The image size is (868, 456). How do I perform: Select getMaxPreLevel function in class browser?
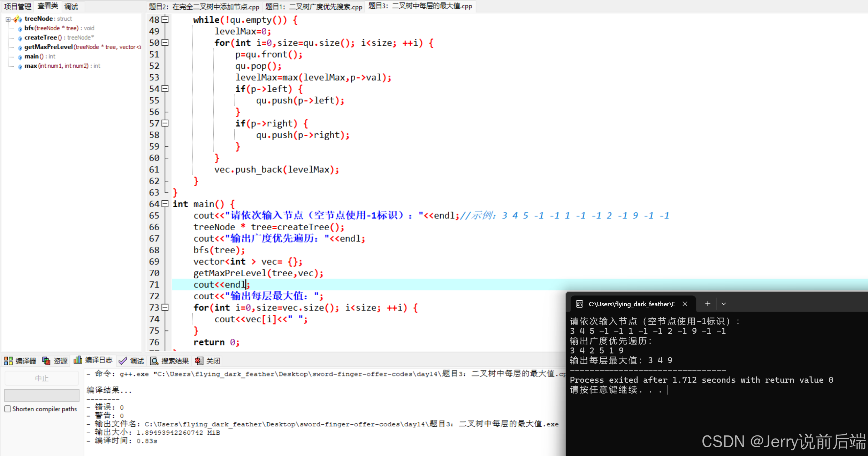point(48,47)
